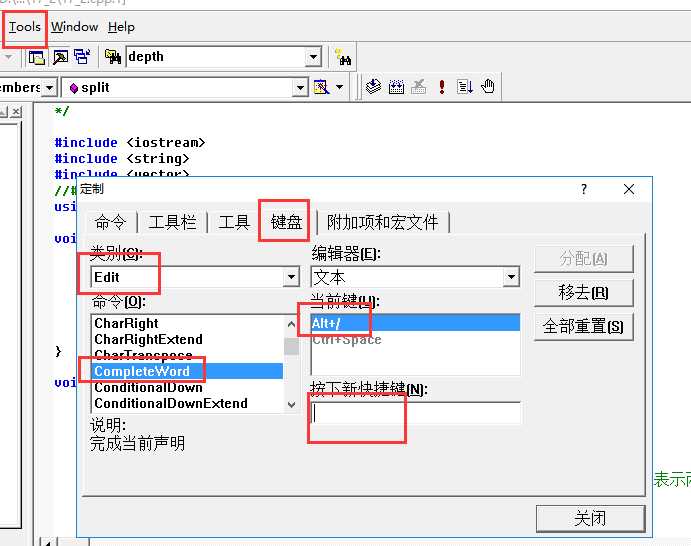691x546 pixels.
Task: Click the Output window toolbar icon
Action: [60, 57]
